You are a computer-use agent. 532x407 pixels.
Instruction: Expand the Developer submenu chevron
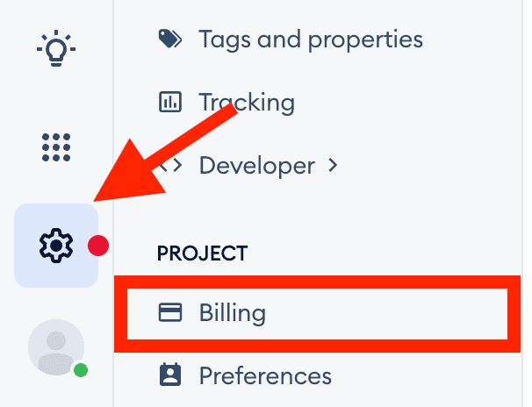tap(333, 165)
